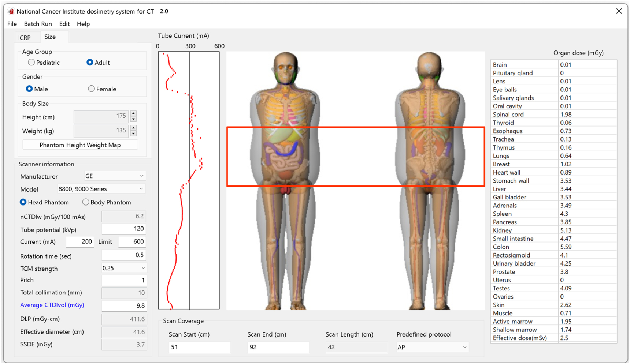
Task: Click the NCI application icon in title bar
Action: click(11, 11)
